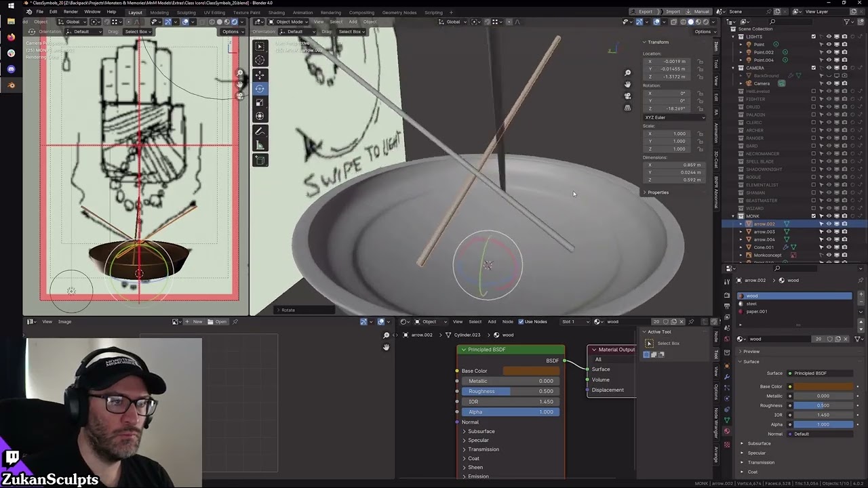This screenshot has height=488, width=868.
Task: Activate the Add Cube tool
Action: pos(260,161)
